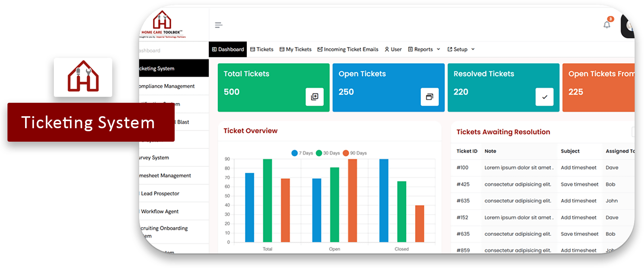Click the house logo above Ticketing System
The height and width of the screenshot is (268, 644).
tap(83, 77)
